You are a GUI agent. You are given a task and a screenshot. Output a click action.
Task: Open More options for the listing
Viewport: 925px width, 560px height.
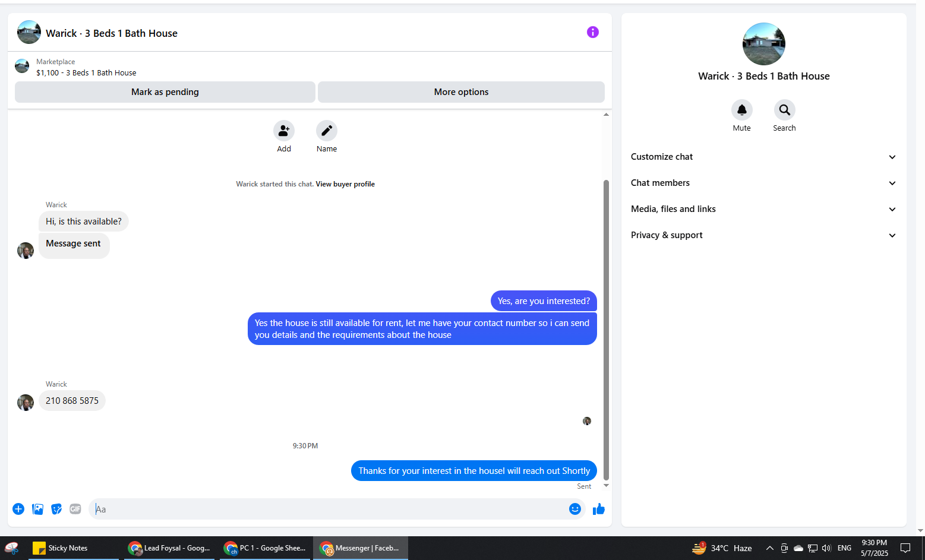461,92
